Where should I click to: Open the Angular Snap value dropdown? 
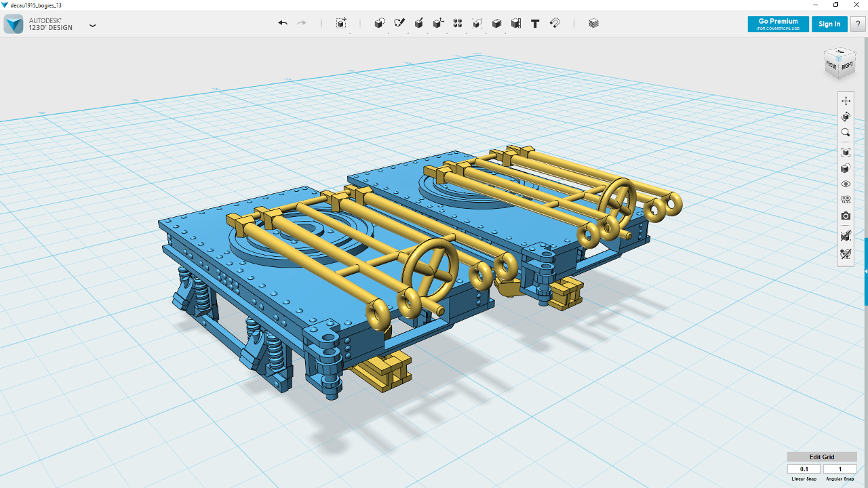(x=840, y=469)
